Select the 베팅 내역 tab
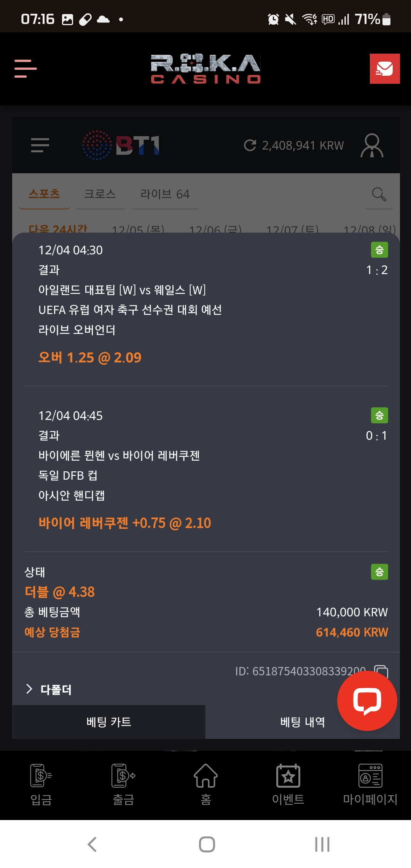Image resolution: width=411 pixels, height=868 pixels. (x=303, y=722)
